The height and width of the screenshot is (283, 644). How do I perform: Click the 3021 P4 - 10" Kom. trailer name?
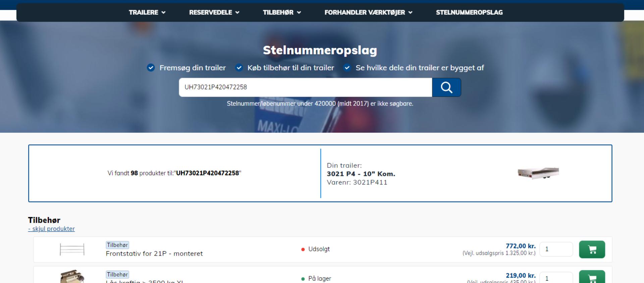click(361, 174)
